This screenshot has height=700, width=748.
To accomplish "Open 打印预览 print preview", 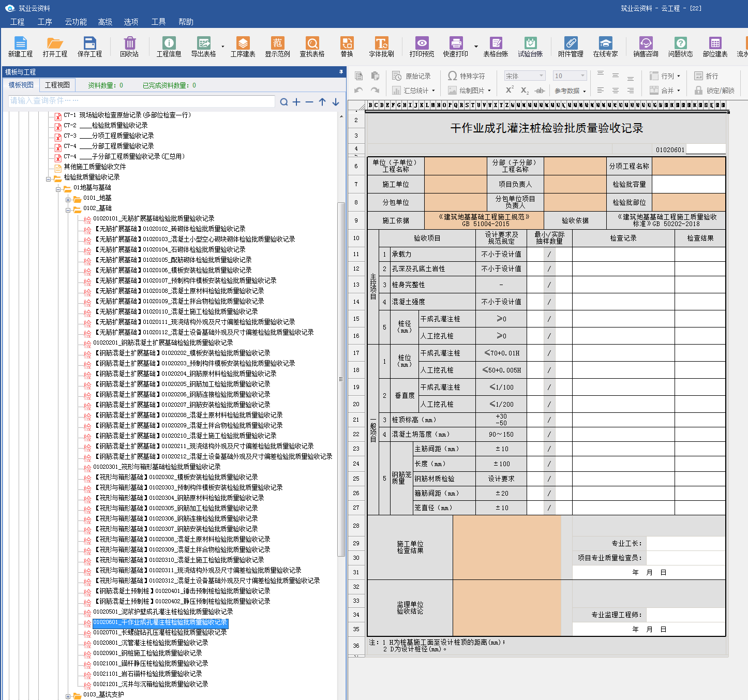I will tap(422, 47).
